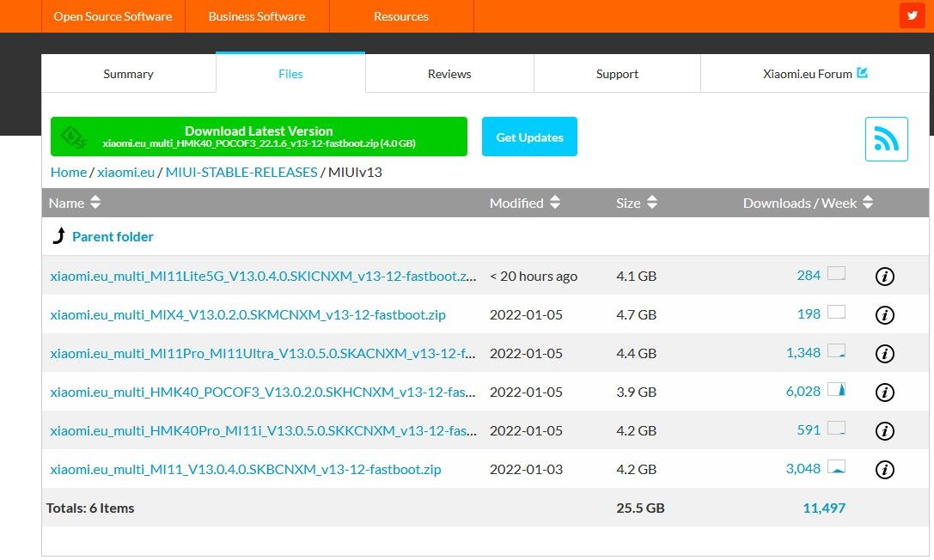
Task: Open the Support tab
Action: [617, 74]
